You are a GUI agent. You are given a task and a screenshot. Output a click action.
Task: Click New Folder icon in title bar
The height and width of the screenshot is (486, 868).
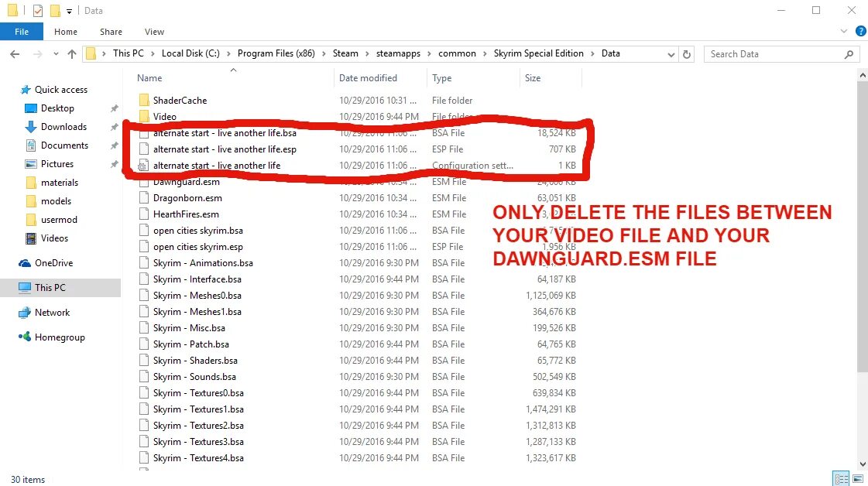click(x=55, y=11)
